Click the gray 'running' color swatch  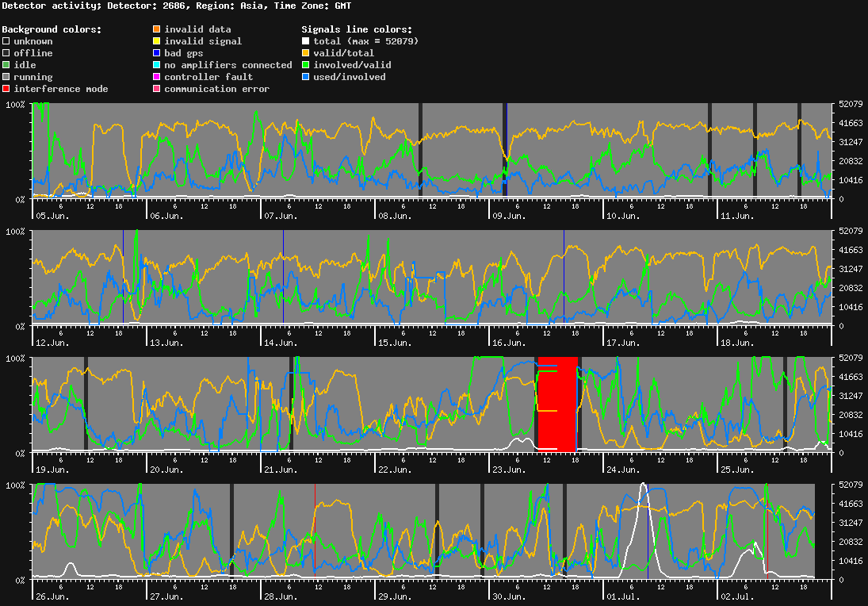click(x=6, y=77)
